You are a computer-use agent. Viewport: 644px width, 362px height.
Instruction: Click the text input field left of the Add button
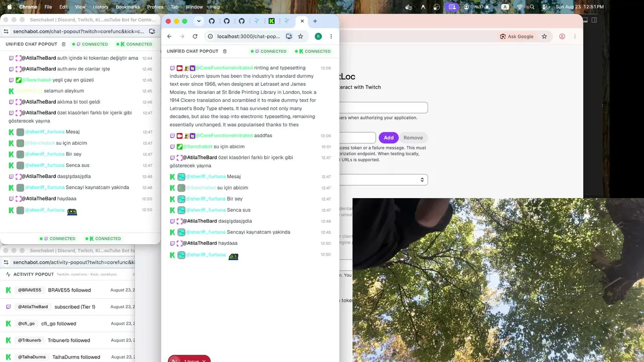pos(357,138)
